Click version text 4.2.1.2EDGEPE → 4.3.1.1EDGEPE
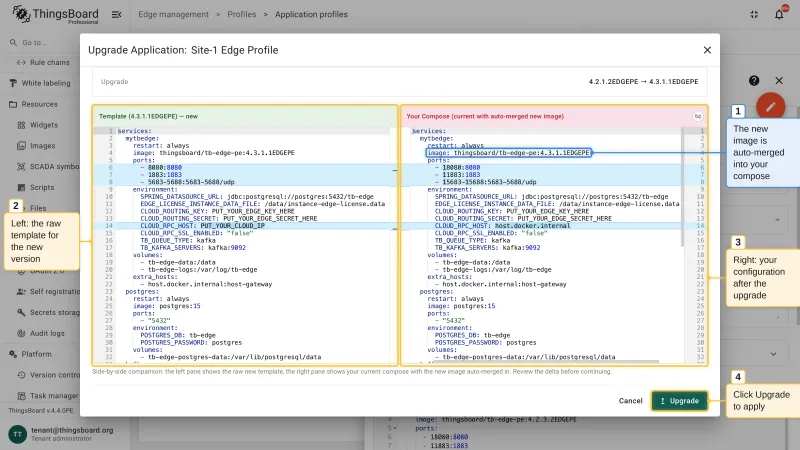 [643, 82]
